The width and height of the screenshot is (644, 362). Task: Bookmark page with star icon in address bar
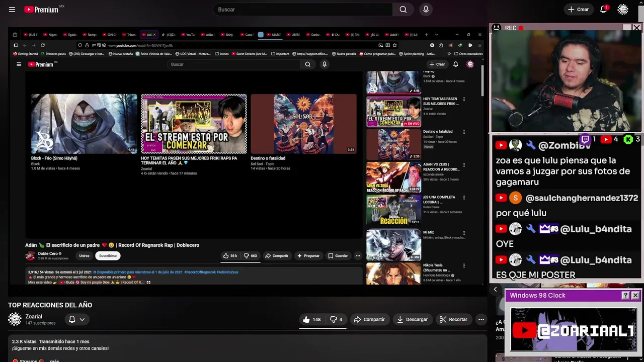point(394,45)
